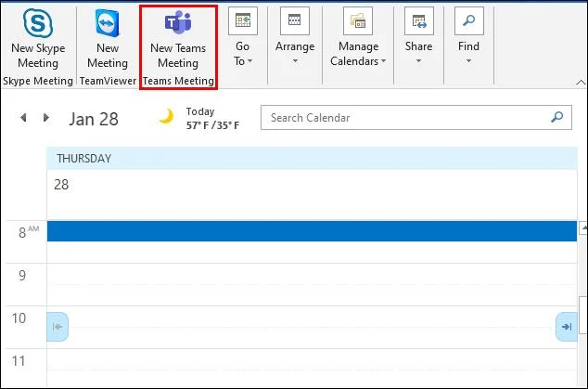
Task: Jump to previous appointment side tab
Action: pos(58,327)
